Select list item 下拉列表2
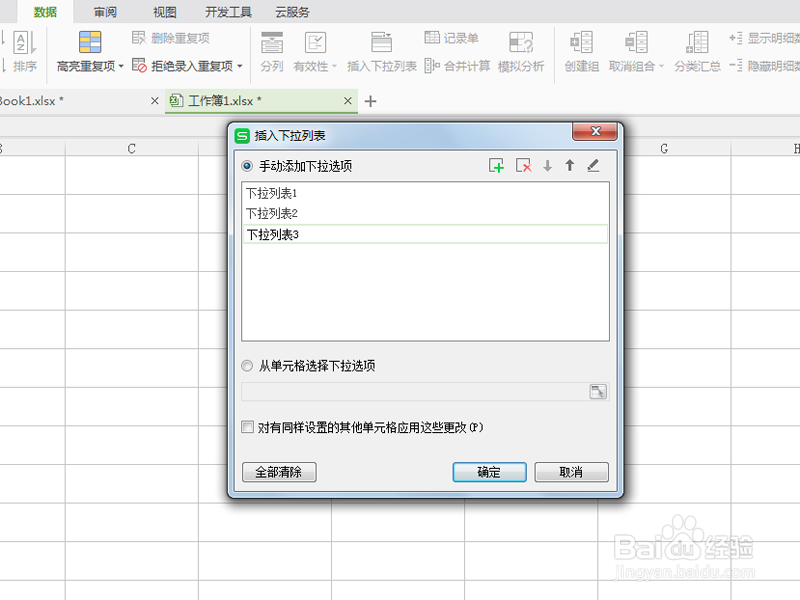The width and height of the screenshot is (800, 600). click(x=426, y=213)
